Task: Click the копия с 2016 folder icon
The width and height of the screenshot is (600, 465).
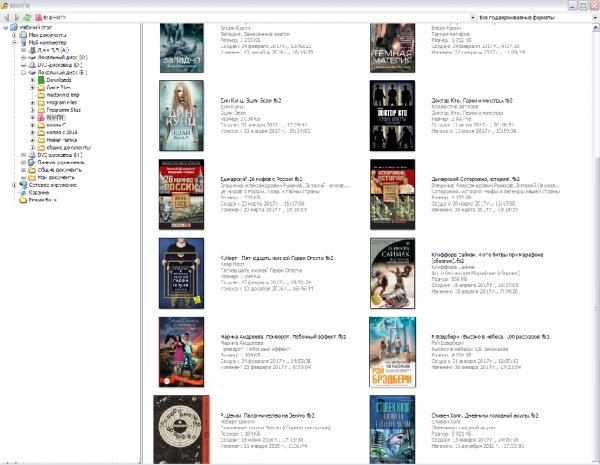Action: (x=41, y=132)
